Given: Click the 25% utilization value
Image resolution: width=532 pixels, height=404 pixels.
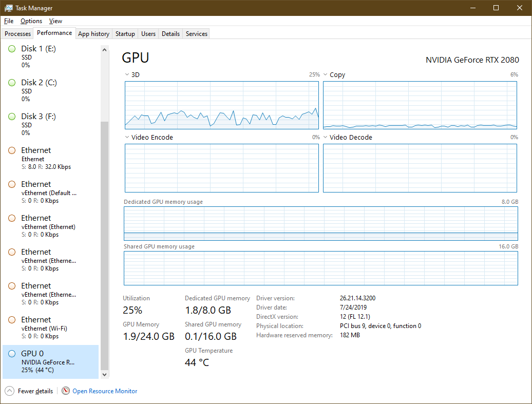Looking at the screenshot, I should [132, 311].
